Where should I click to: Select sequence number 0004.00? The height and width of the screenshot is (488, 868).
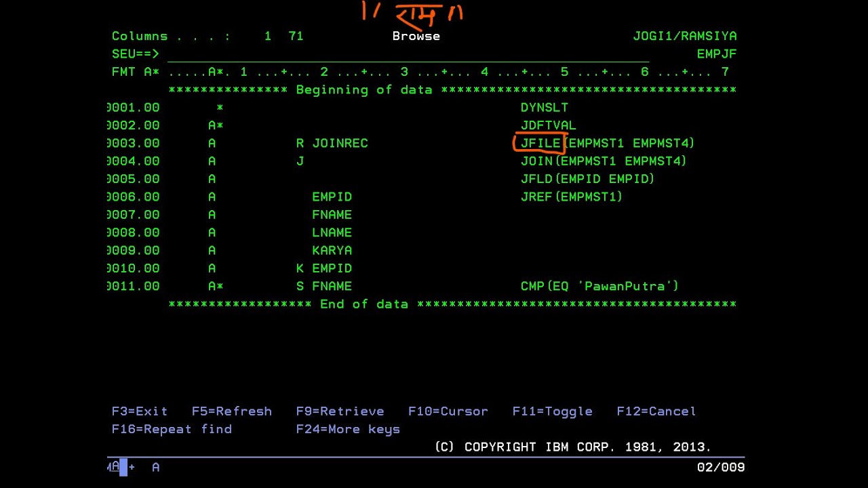134,161
